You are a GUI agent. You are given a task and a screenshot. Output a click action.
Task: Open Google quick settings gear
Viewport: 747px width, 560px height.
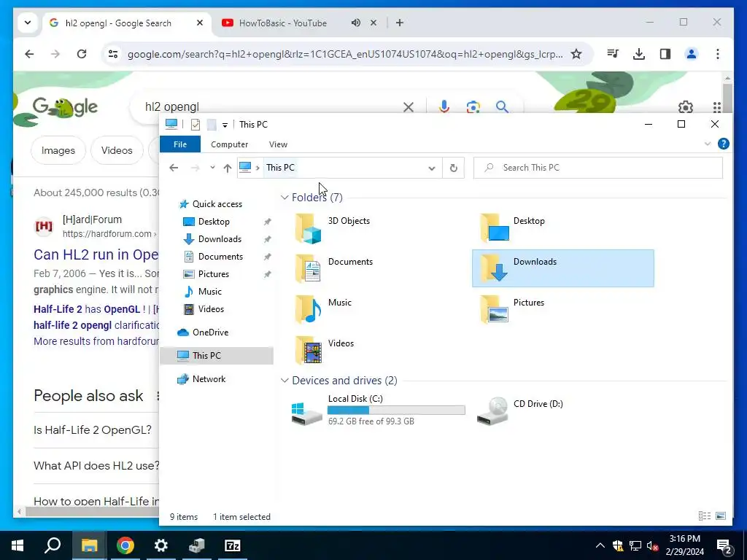pyautogui.click(x=686, y=106)
